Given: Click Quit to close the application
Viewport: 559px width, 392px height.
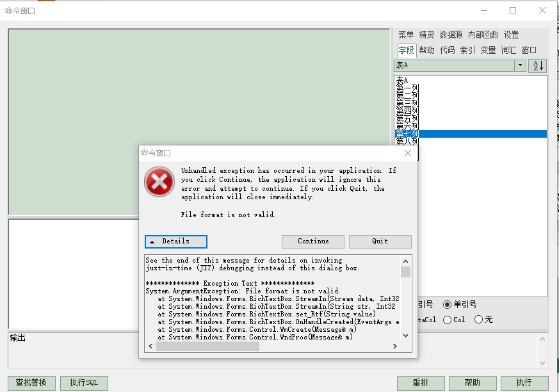Looking at the screenshot, I should [x=380, y=241].
